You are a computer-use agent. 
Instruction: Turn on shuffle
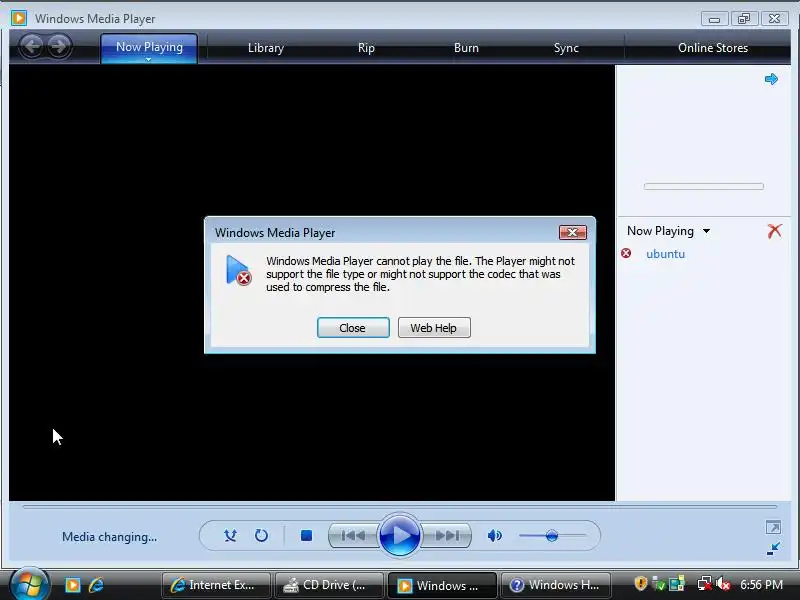(x=230, y=535)
